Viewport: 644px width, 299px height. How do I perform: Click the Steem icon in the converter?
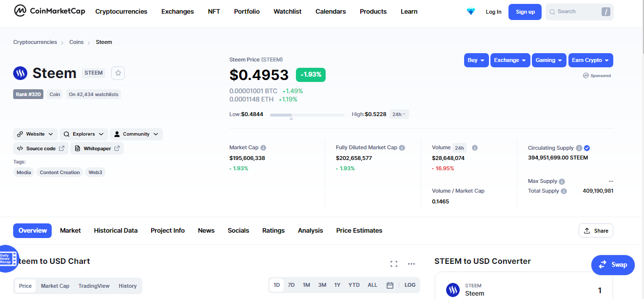(453, 290)
